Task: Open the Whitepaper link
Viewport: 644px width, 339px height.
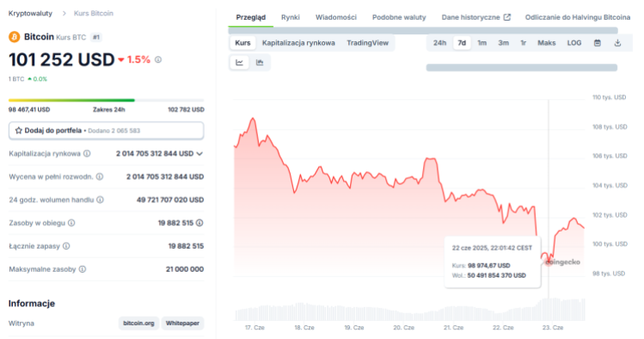Action: point(182,324)
